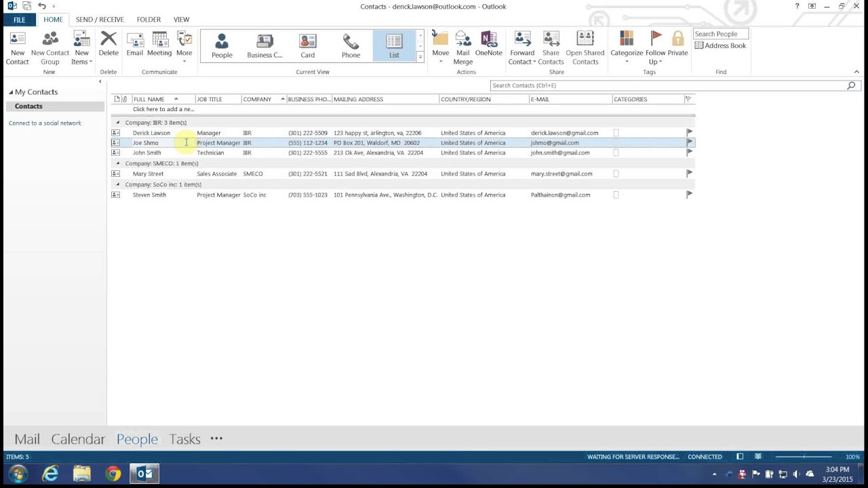Click the search magnifier icon

(x=851, y=85)
